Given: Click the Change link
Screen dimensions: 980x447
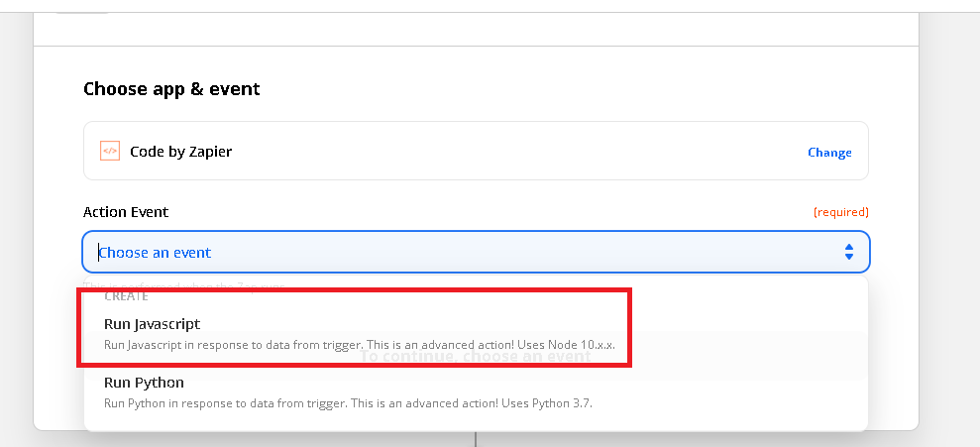Looking at the screenshot, I should 829,153.
